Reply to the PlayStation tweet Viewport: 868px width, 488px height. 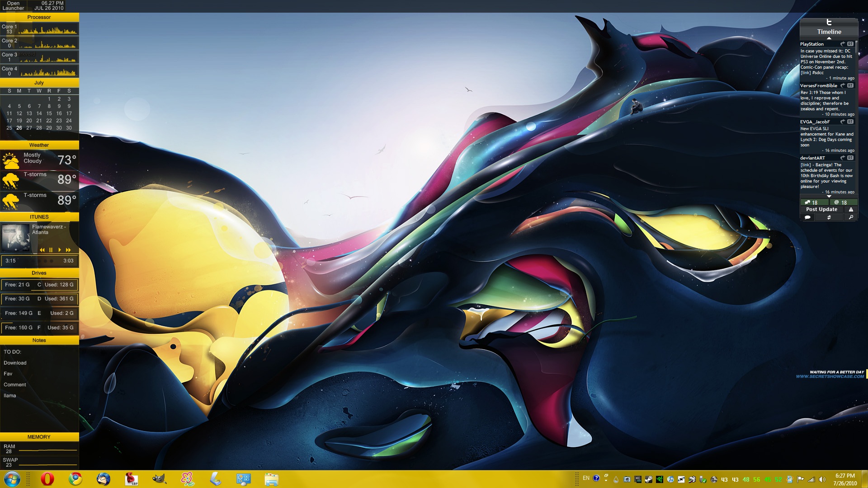point(842,44)
